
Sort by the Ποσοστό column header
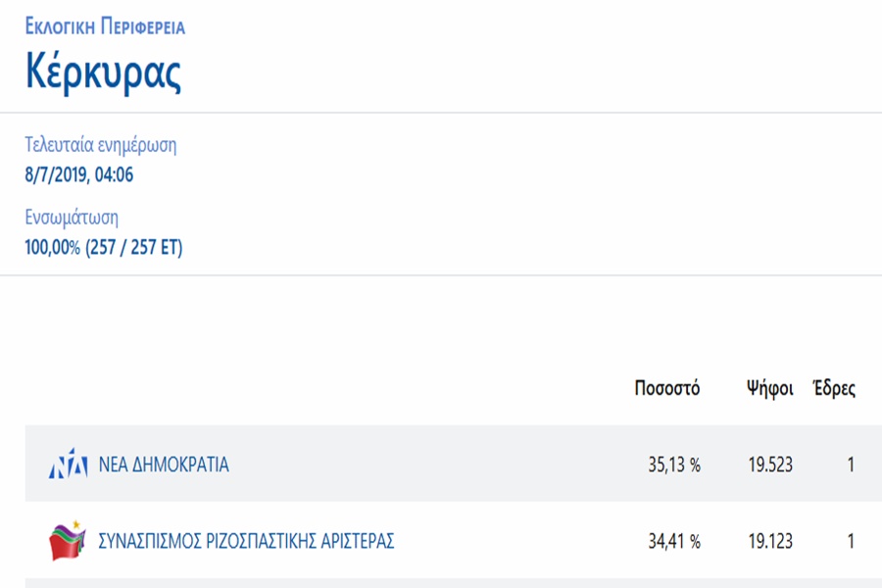tap(666, 388)
